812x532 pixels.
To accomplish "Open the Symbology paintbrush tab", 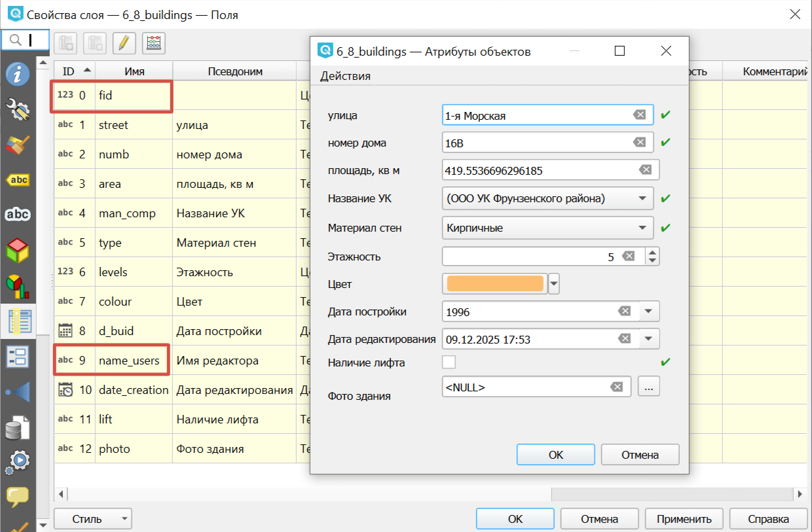I will (x=18, y=145).
